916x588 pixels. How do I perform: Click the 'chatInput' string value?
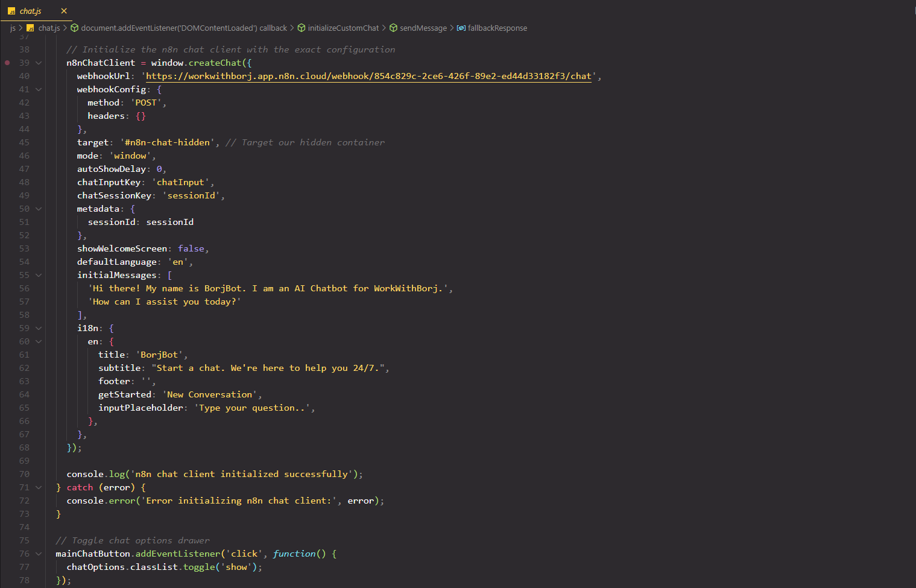click(x=180, y=182)
